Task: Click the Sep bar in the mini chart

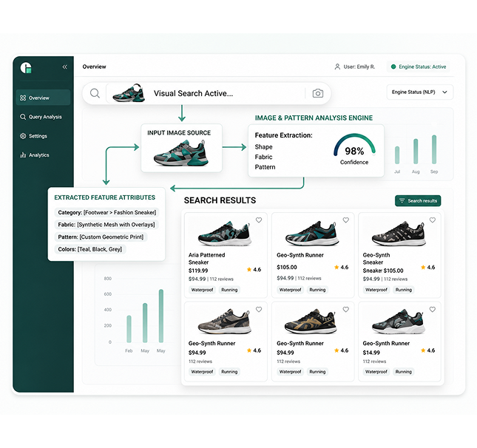Action: (x=434, y=149)
